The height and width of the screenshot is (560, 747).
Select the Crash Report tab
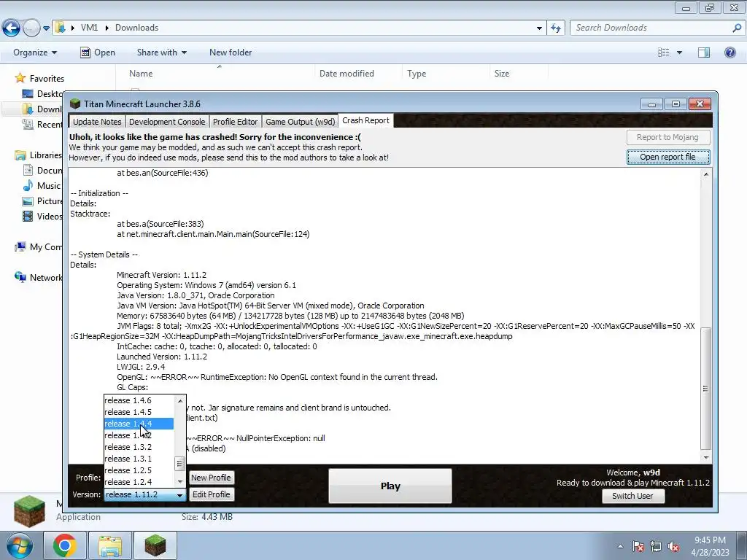366,120
